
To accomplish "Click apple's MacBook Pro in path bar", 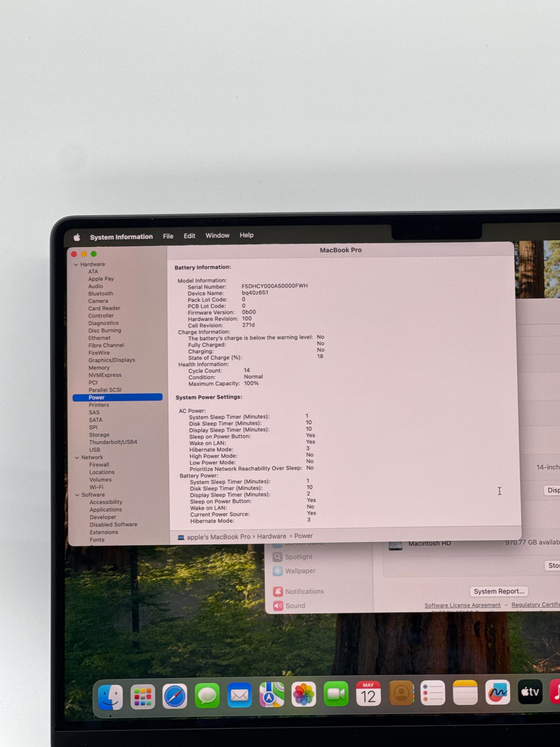I will [x=219, y=537].
